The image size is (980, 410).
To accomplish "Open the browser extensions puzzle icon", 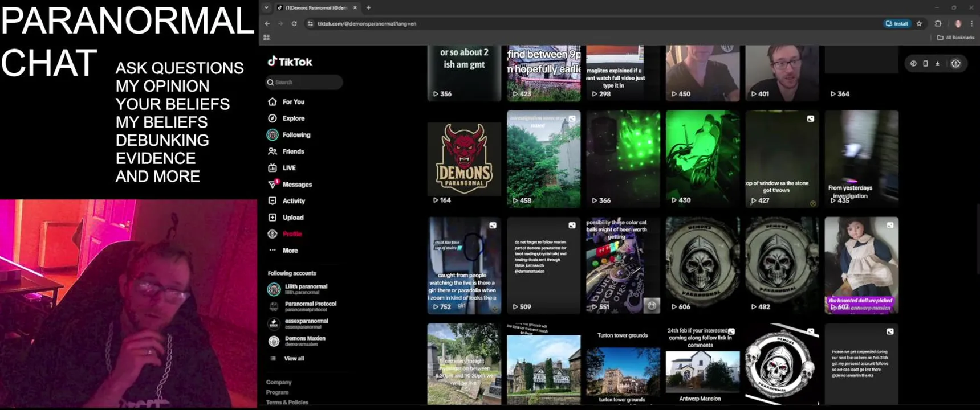I will (x=938, y=23).
